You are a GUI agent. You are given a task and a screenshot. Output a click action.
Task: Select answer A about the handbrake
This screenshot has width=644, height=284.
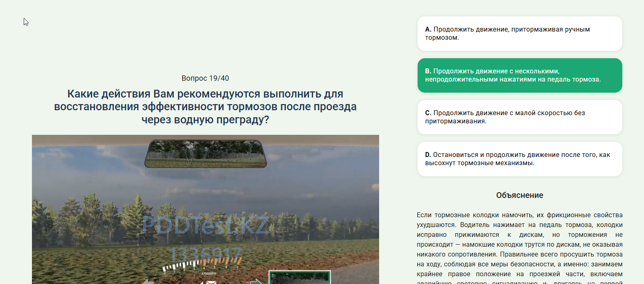pyautogui.click(x=520, y=34)
